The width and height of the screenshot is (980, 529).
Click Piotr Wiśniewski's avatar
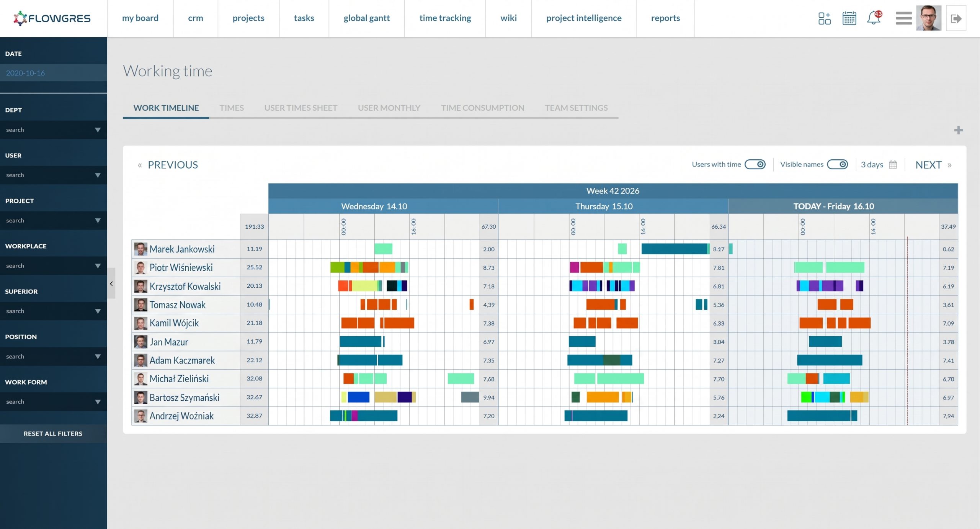(x=140, y=267)
